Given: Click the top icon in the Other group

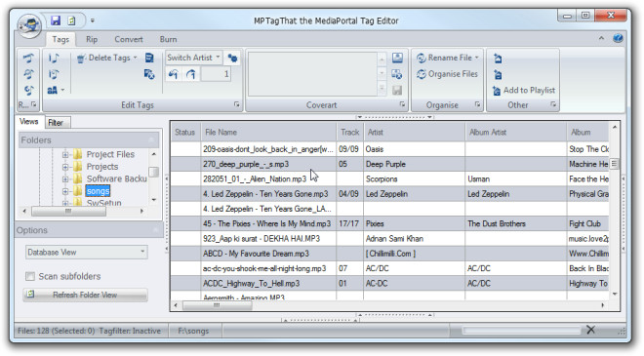Looking at the screenshot, I should point(498,59).
